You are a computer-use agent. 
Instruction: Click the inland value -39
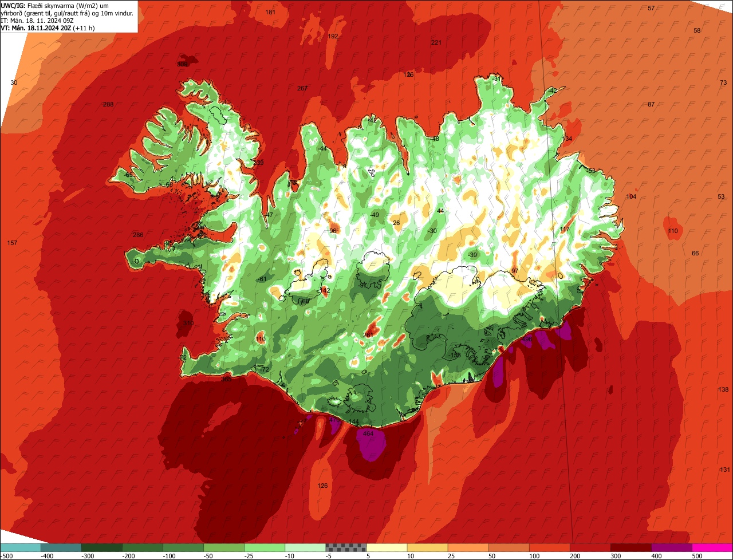pyautogui.click(x=472, y=255)
